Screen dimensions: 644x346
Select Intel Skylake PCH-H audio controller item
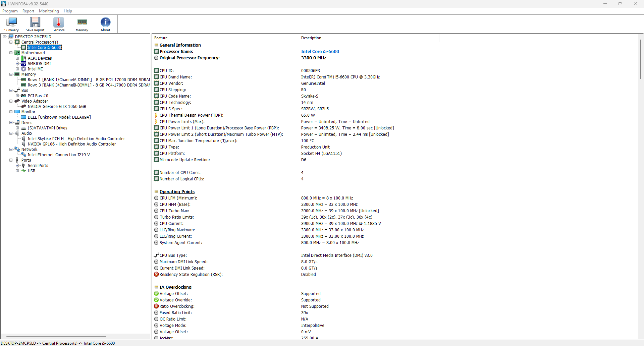[76, 138]
